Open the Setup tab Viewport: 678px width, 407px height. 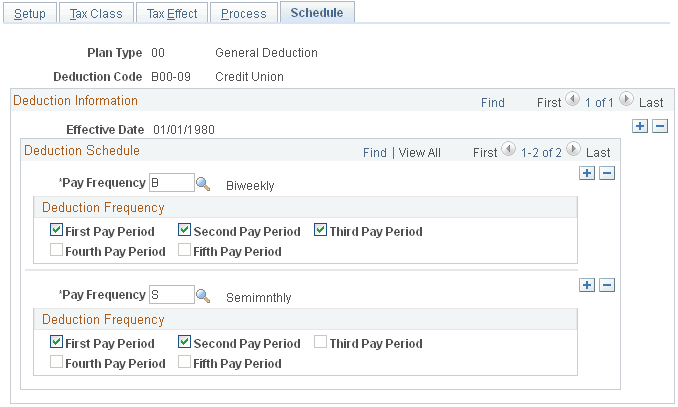(x=30, y=13)
